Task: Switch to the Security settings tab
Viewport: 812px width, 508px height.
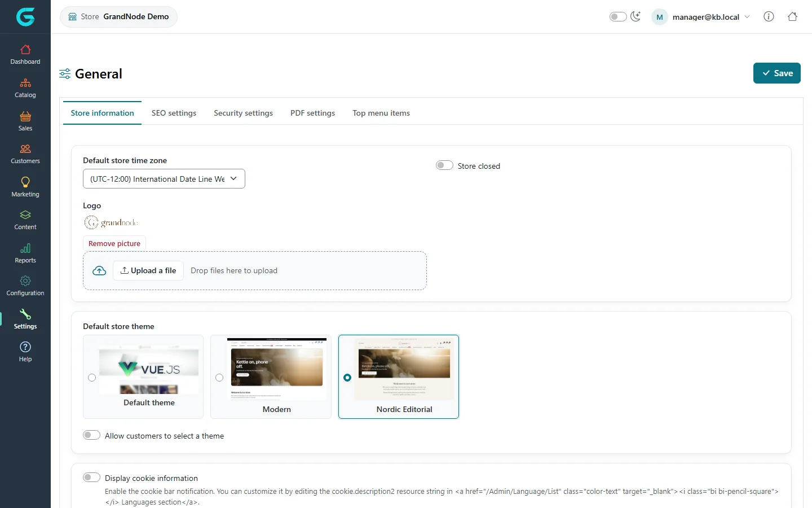Action: click(243, 113)
